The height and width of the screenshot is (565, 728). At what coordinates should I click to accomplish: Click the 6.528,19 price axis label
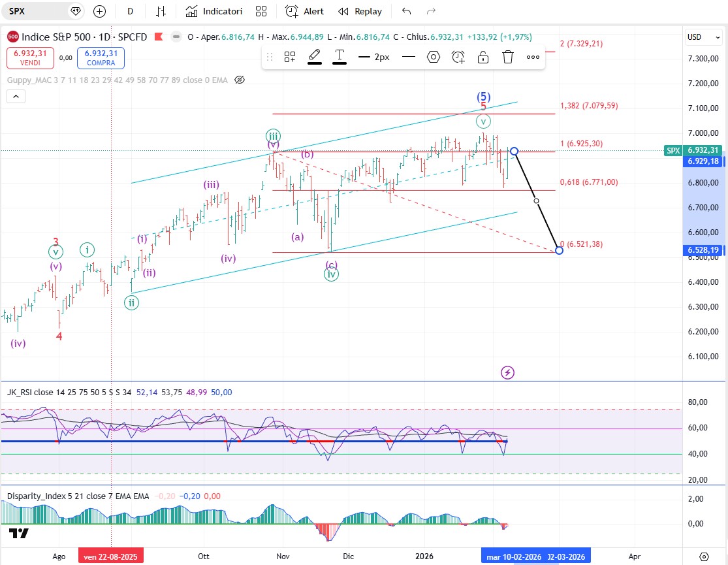coord(703,250)
